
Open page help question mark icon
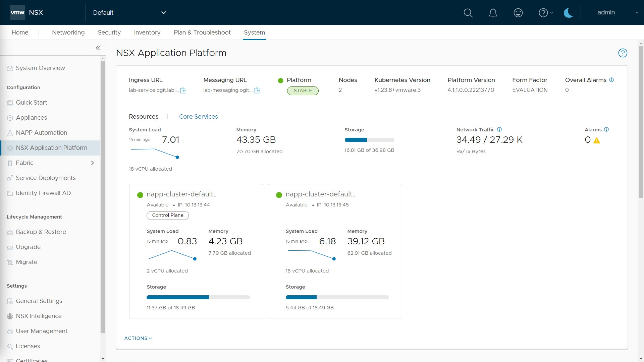623,53
